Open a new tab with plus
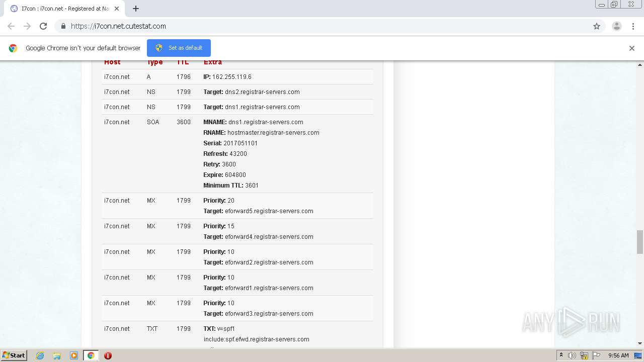 pos(136,9)
